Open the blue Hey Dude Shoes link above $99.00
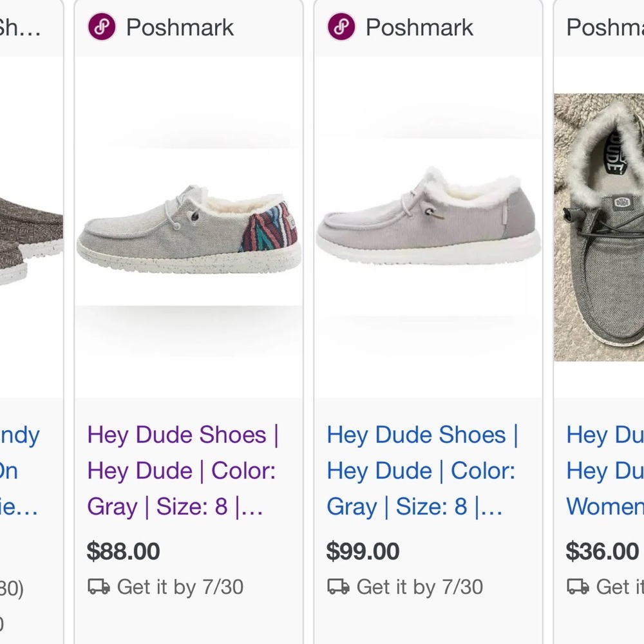644x644 pixels. pyautogui.click(x=422, y=471)
